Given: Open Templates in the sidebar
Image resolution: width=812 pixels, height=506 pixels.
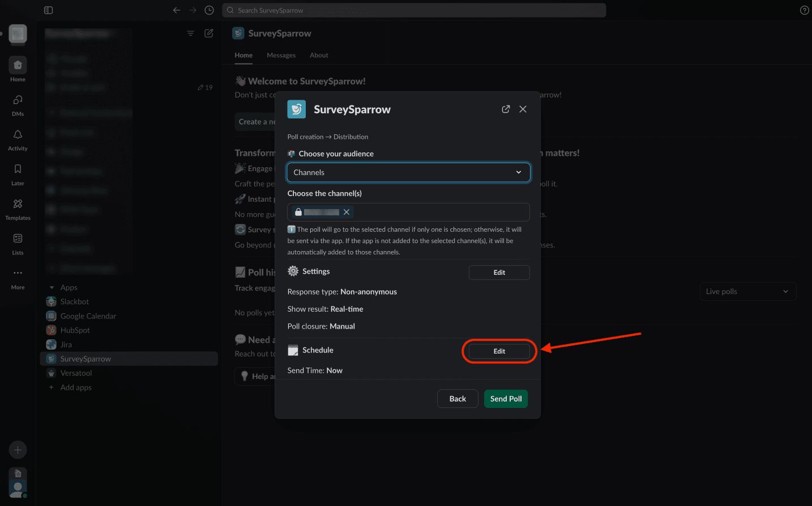Looking at the screenshot, I should pos(18,204).
